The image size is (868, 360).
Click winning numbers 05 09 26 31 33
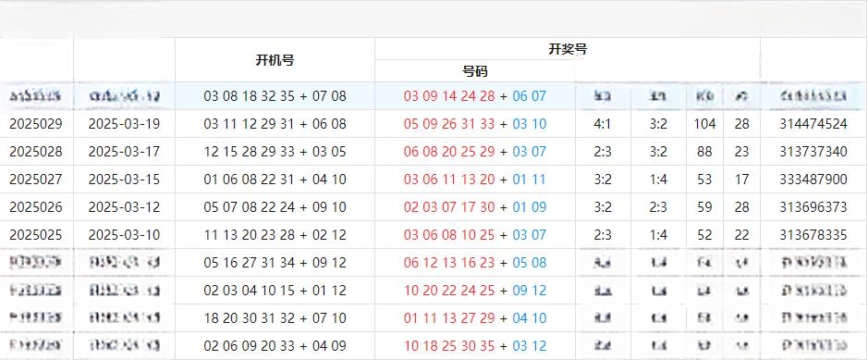tap(449, 124)
